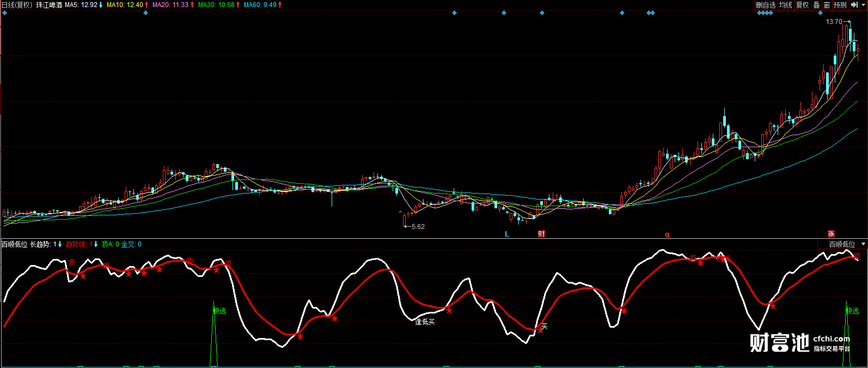Click the 逢低买 buy-low signal label

[425, 322]
